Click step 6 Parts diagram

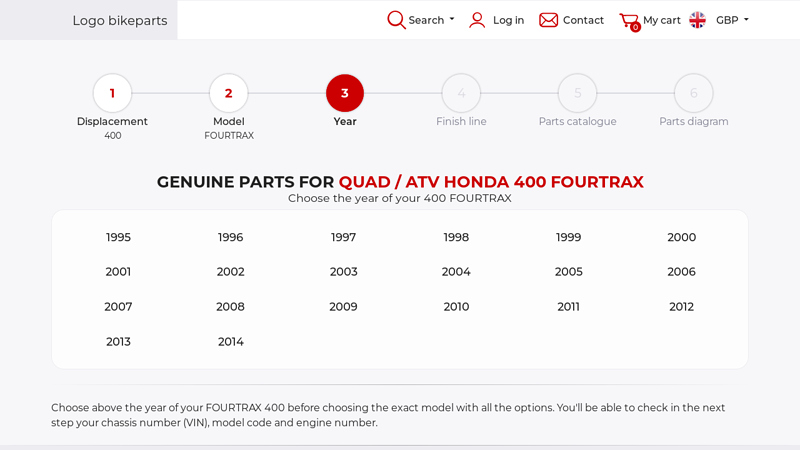tap(694, 93)
